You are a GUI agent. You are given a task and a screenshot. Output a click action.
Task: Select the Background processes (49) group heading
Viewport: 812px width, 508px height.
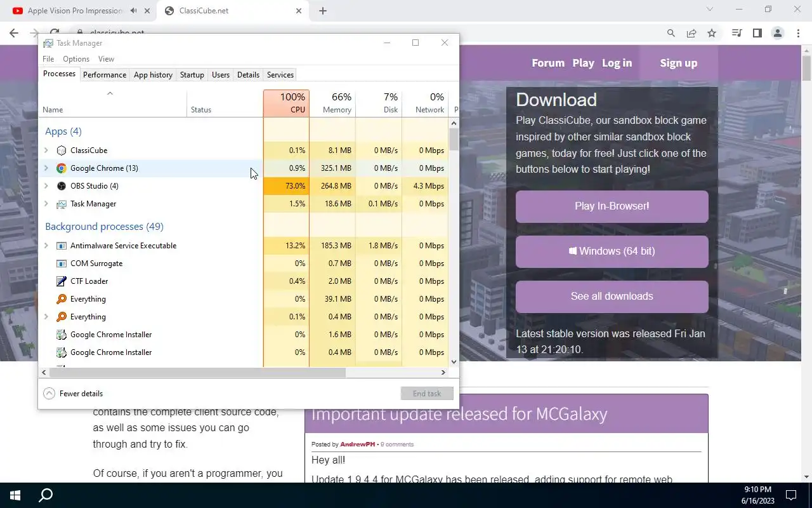click(x=104, y=227)
